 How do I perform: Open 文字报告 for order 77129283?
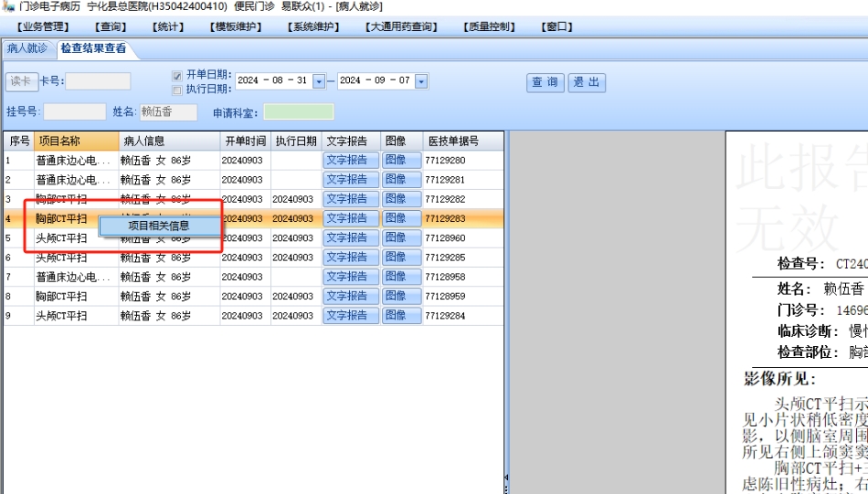point(351,218)
